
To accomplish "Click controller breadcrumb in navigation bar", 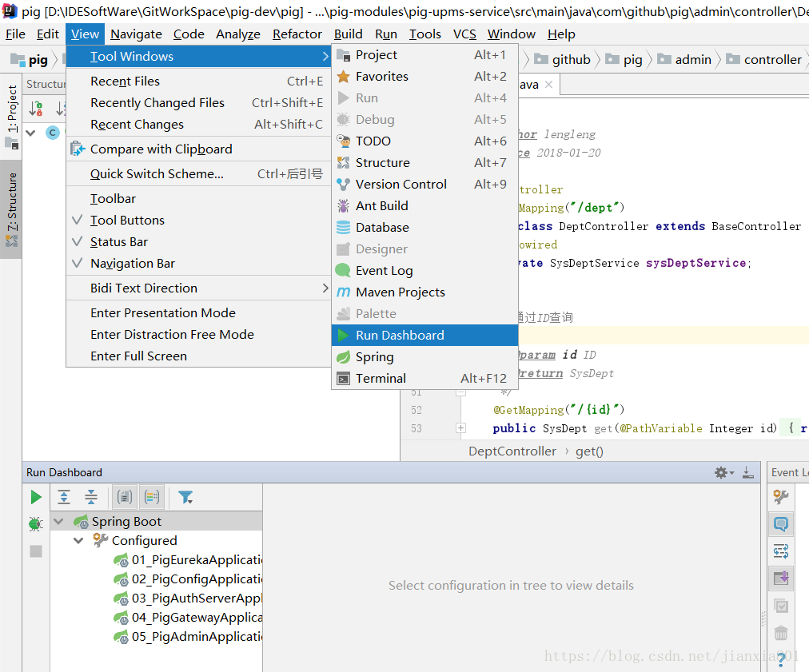I will pos(764,60).
